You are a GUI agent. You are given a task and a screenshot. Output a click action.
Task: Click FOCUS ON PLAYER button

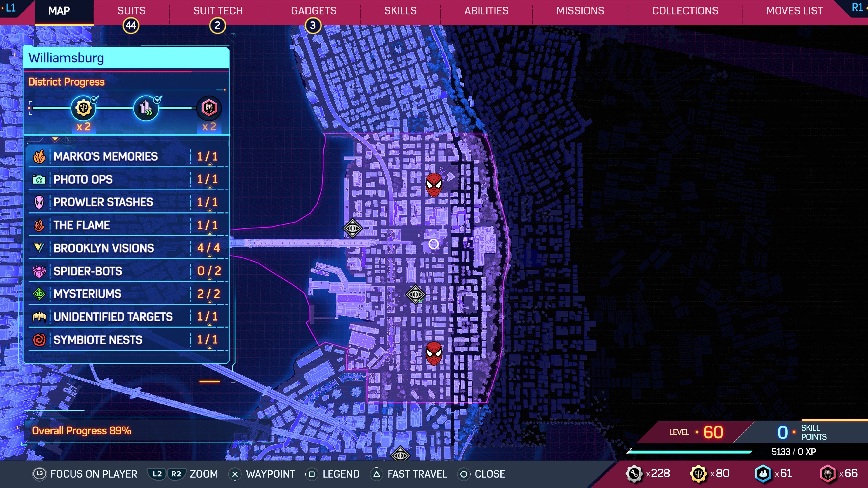tap(85, 474)
